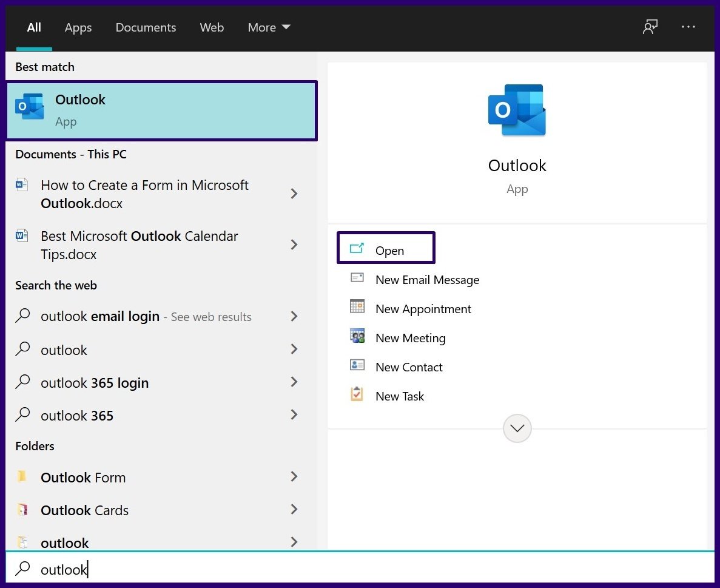Expand the More filter dropdown
The image size is (720, 588).
pos(269,27)
